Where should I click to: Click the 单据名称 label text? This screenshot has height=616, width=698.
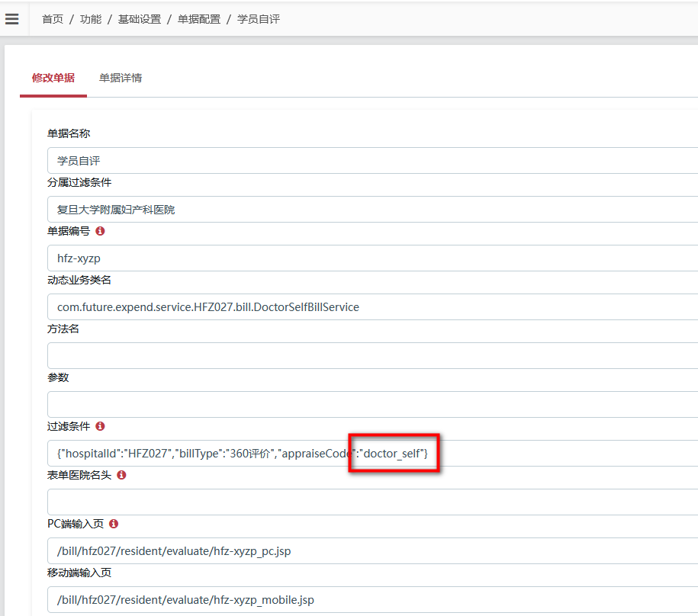click(x=69, y=133)
